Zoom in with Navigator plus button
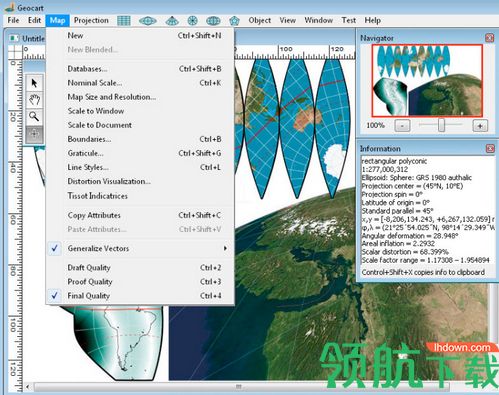 coord(480,126)
